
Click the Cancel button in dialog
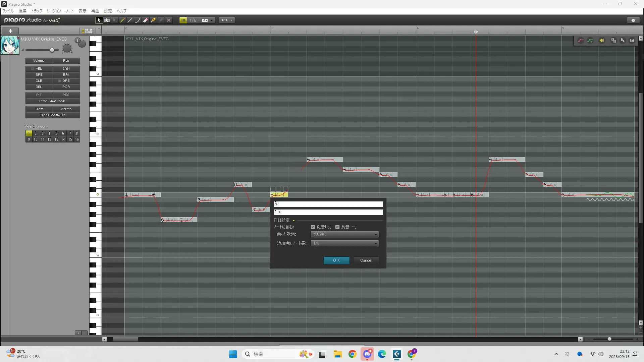click(x=366, y=260)
